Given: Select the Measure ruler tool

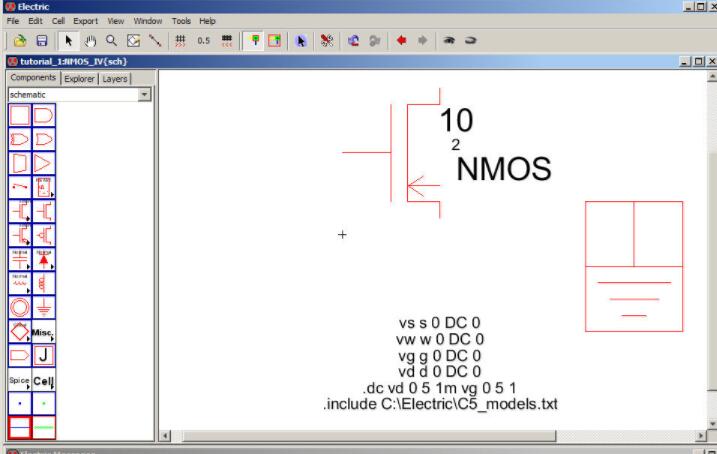Looking at the screenshot, I should click(155, 41).
